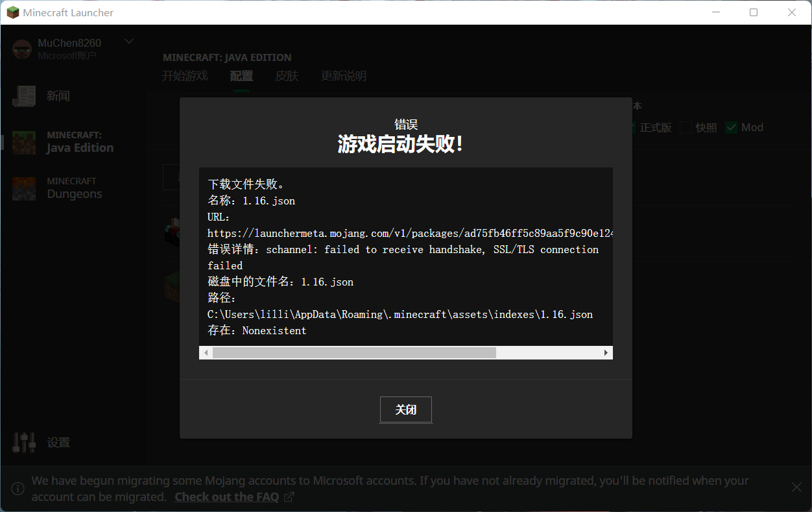Open the 新闻 news icon

coord(24,96)
